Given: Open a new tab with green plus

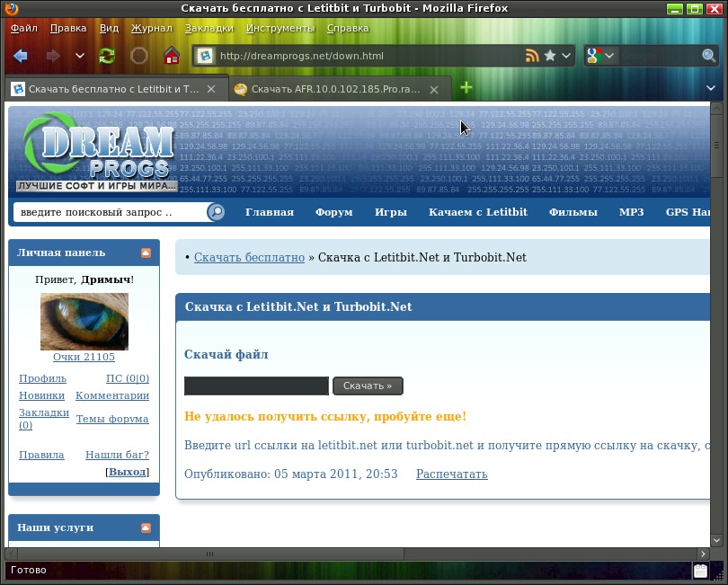Looking at the screenshot, I should coord(466,88).
